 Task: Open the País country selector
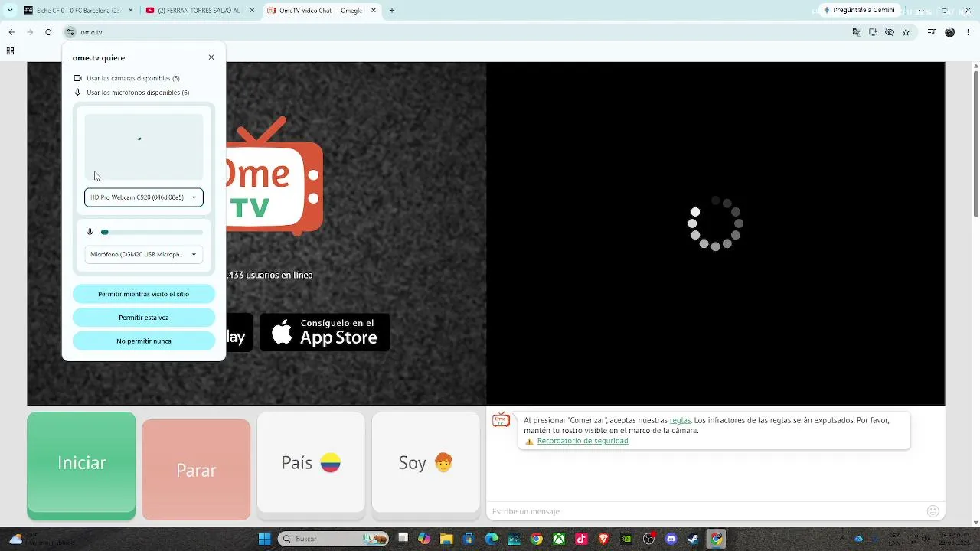click(x=311, y=463)
